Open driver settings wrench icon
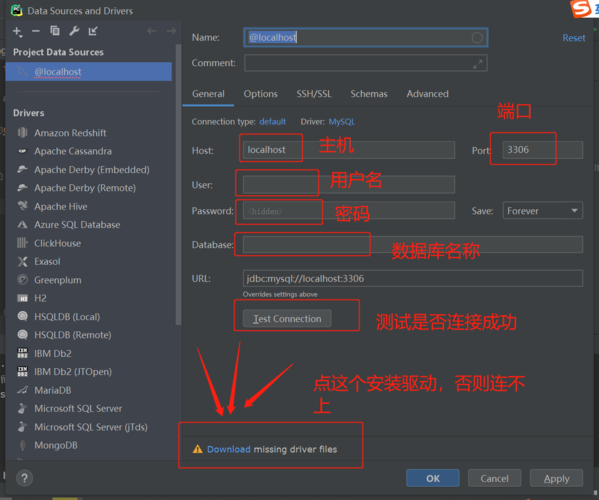This screenshot has height=500, width=599. (x=74, y=31)
